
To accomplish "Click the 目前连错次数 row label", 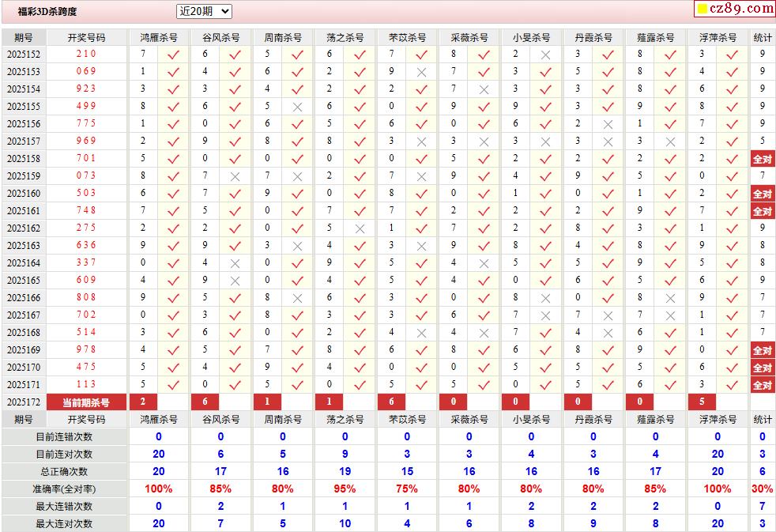I will pyautogui.click(x=64, y=437).
